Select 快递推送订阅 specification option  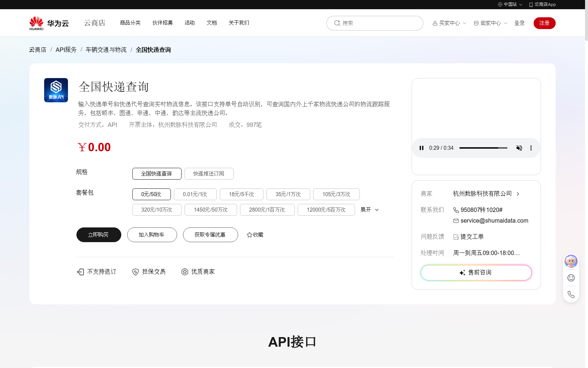[x=209, y=174]
